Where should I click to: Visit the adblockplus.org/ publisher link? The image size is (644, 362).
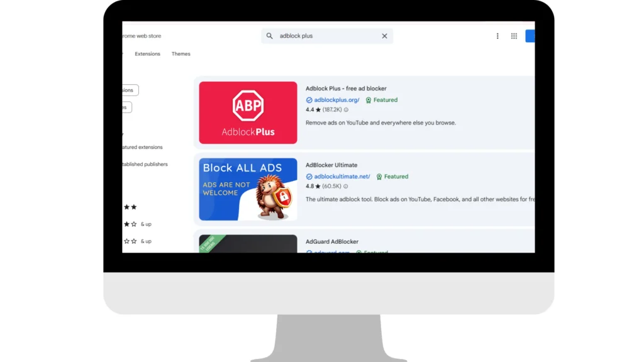[337, 100]
